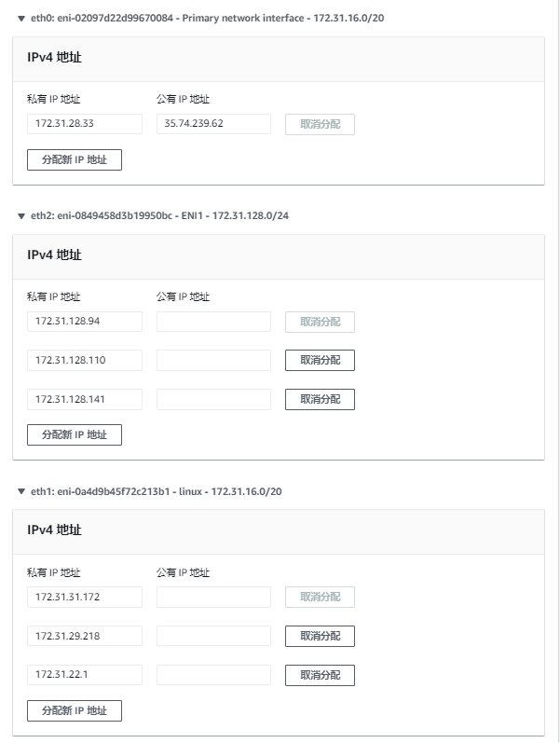This screenshot has height=743, width=560.
Task: Select the private IP field 172.31.28.33
Action: click(x=85, y=124)
